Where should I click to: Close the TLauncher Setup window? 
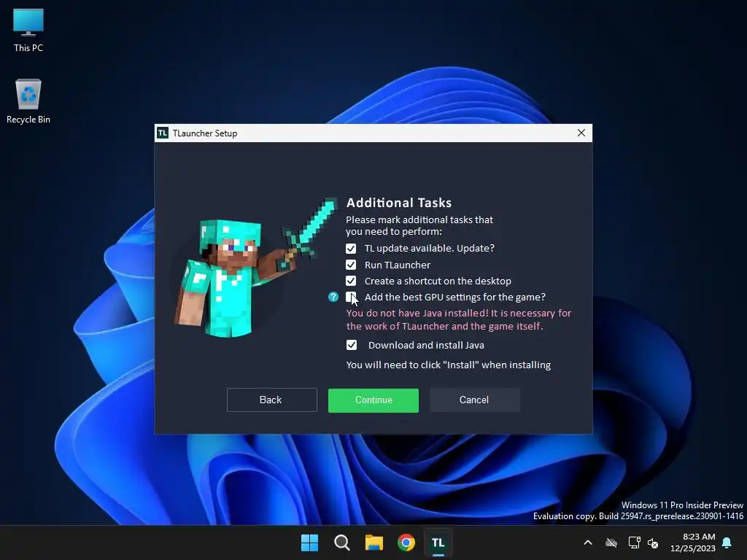click(581, 133)
